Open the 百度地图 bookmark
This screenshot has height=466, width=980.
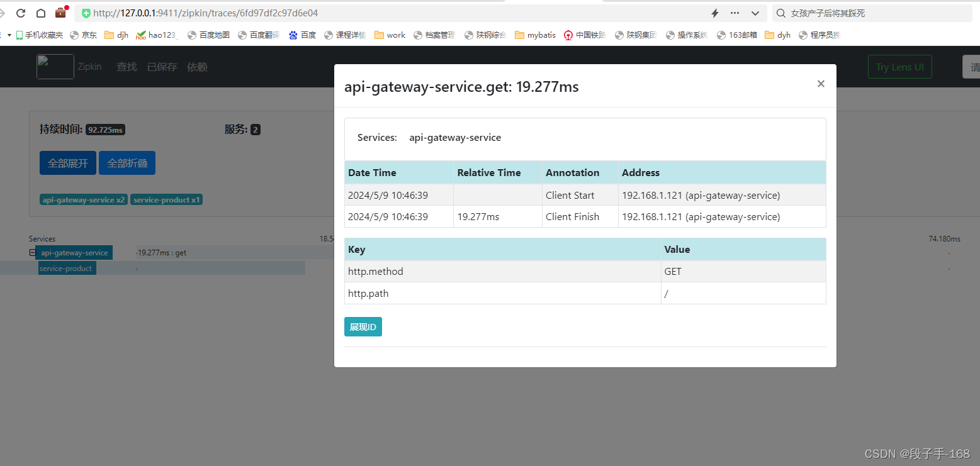(x=208, y=35)
